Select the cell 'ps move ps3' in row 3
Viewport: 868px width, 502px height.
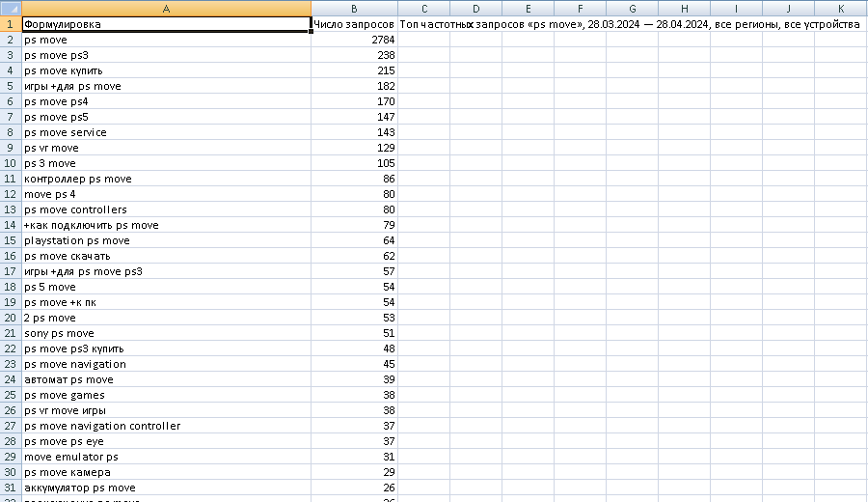pos(166,55)
